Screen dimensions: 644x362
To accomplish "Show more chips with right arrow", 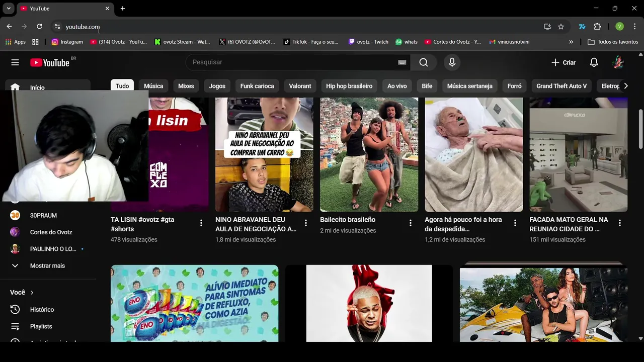I will (x=625, y=86).
